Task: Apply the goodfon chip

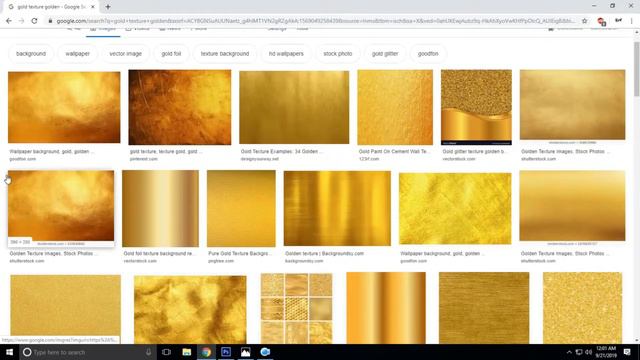Action: (x=428, y=53)
